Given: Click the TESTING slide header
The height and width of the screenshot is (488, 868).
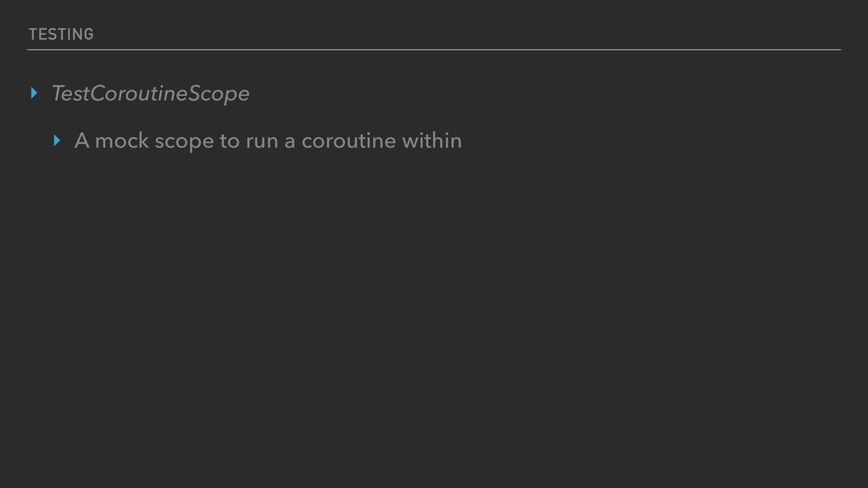Looking at the screenshot, I should pos(61,34).
